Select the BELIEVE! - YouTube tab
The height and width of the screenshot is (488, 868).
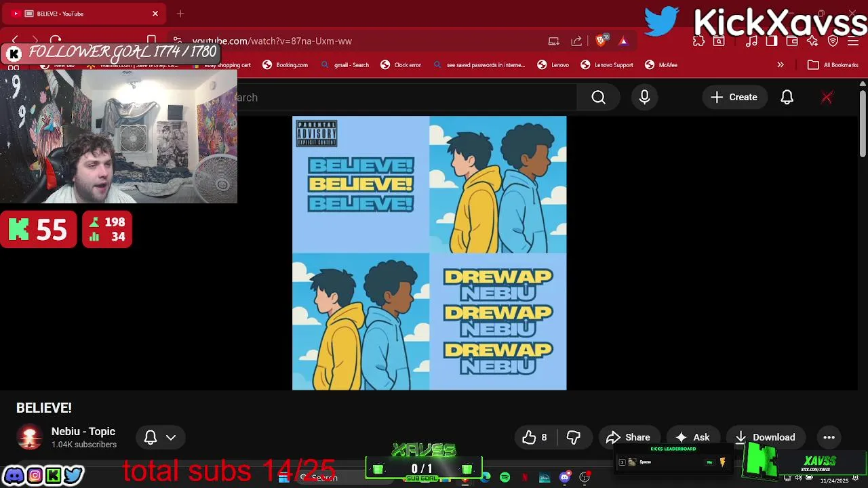[85, 14]
